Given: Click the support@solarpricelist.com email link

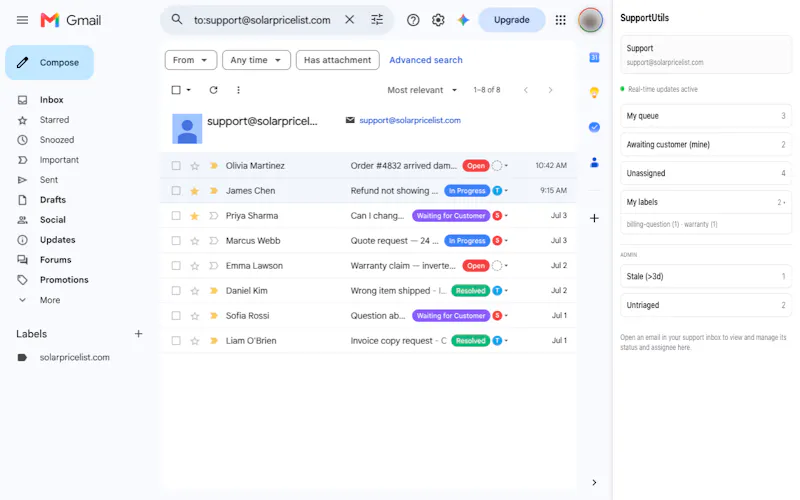Looking at the screenshot, I should click(410, 120).
